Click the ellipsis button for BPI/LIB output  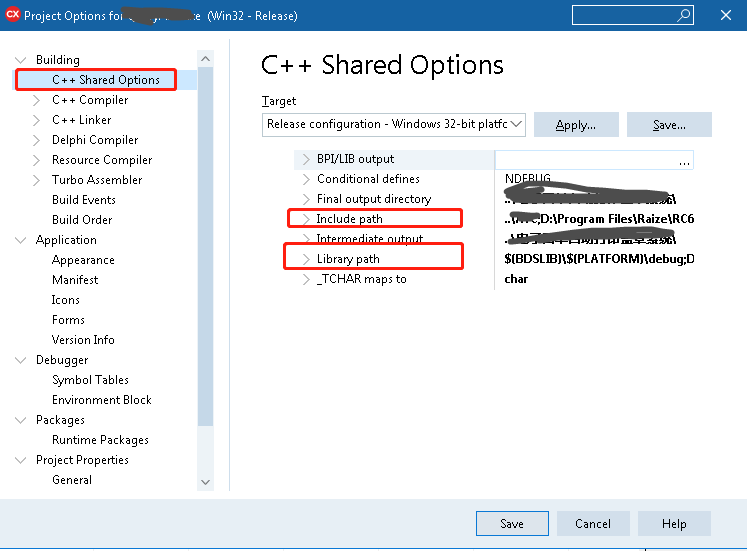tap(684, 160)
